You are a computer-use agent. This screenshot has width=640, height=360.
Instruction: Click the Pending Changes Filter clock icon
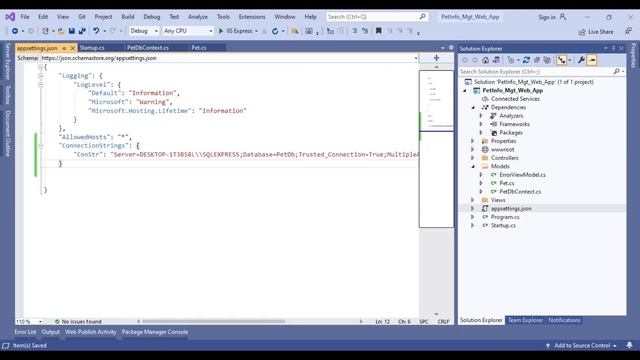pyautogui.click(x=511, y=60)
